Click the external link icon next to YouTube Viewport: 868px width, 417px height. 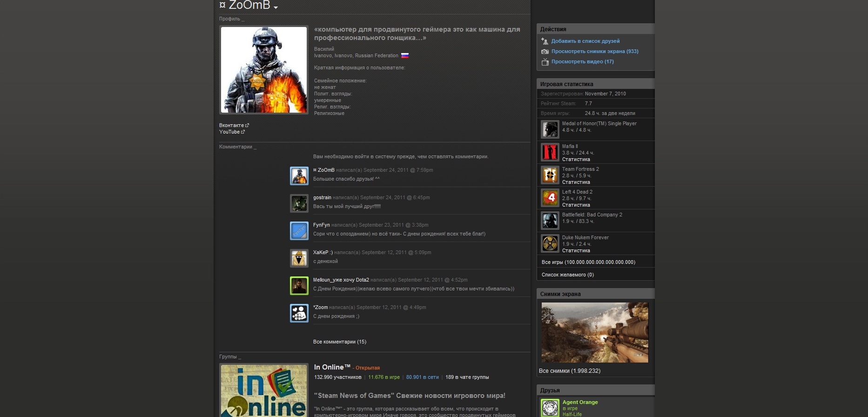coord(243,132)
